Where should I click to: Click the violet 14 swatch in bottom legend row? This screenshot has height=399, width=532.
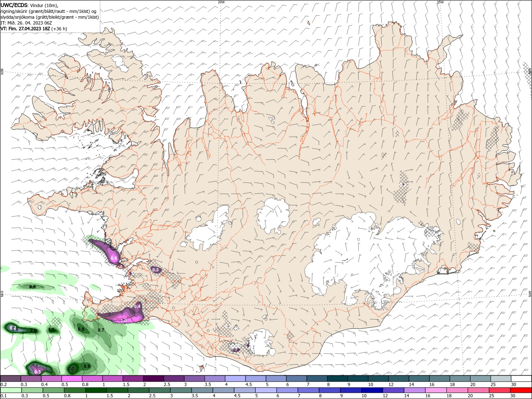coord(414,390)
